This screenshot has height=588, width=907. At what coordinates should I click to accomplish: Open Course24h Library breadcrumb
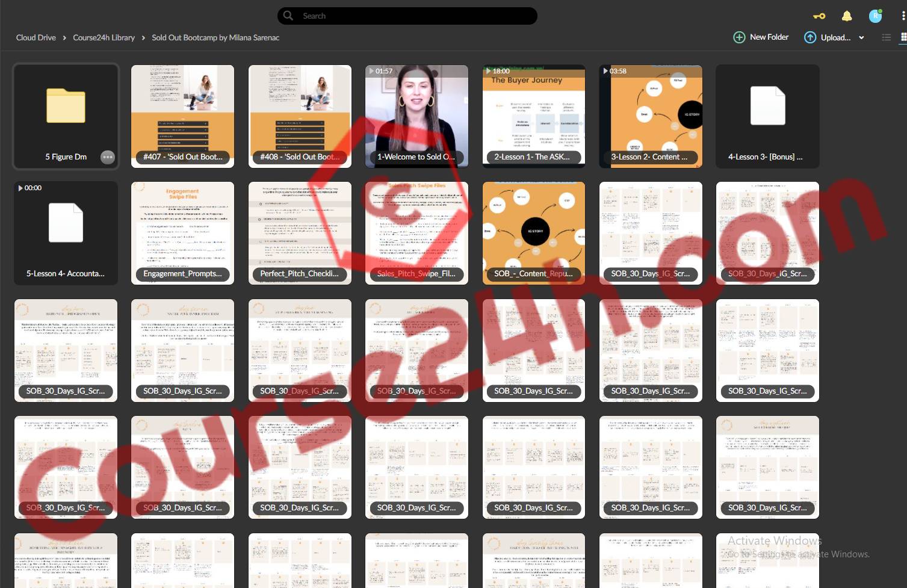coord(104,37)
